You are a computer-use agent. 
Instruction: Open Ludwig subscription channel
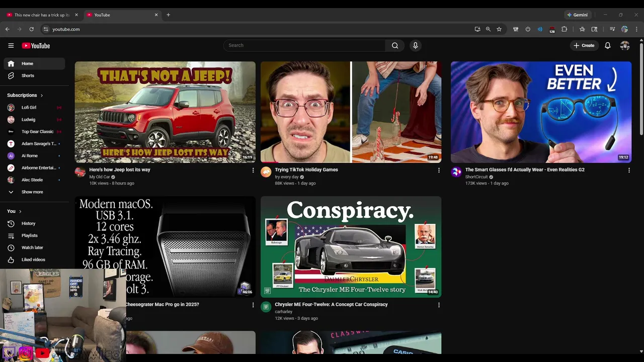click(x=34, y=120)
